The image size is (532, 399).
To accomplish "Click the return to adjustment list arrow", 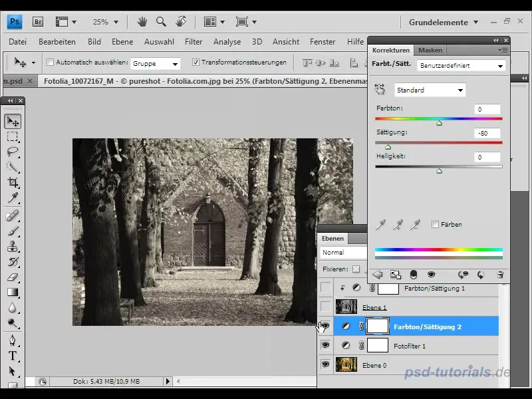I will [x=377, y=274].
